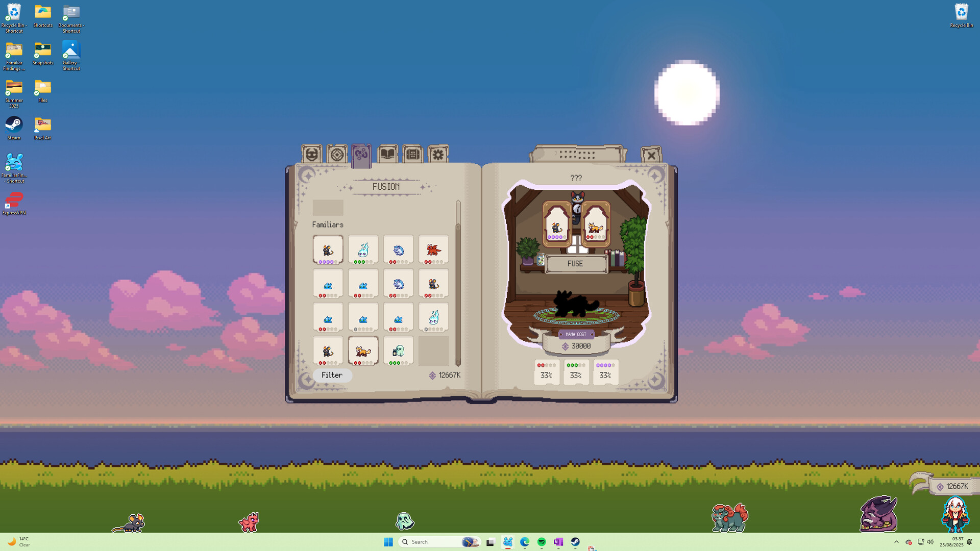Image resolution: width=980 pixels, height=551 pixels.
Task: Open the Summer 2025 folder
Action: 14,94
